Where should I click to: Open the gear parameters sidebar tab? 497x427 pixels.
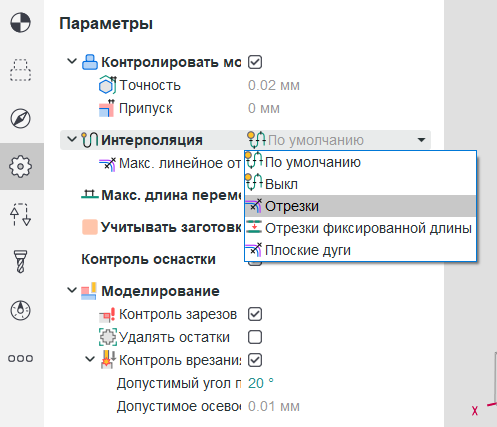click(20, 166)
